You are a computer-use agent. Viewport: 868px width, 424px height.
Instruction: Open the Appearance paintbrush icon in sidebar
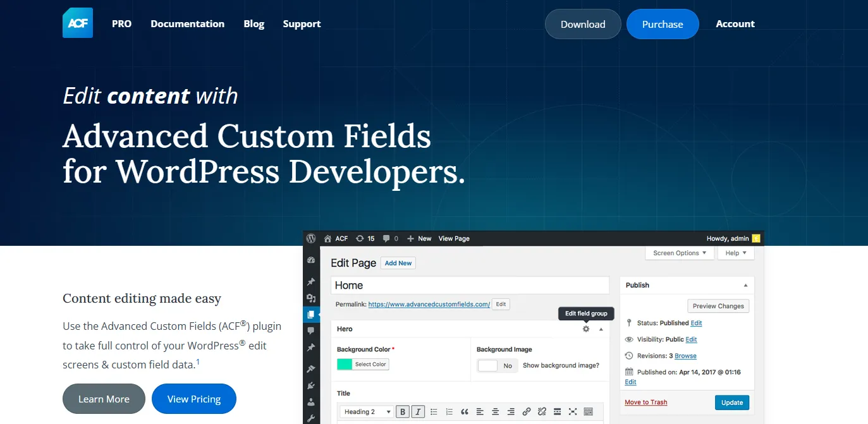[311, 368]
